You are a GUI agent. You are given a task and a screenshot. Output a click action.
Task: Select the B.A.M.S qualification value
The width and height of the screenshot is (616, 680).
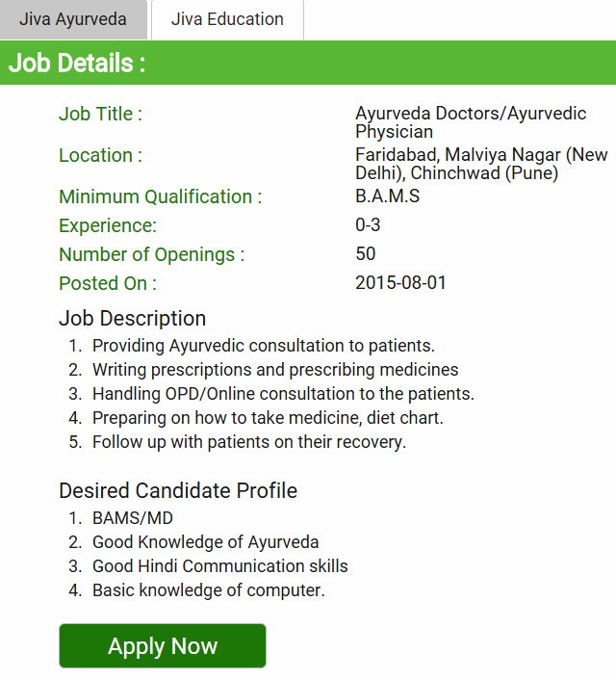pyautogui.click(x=387, y=196)
